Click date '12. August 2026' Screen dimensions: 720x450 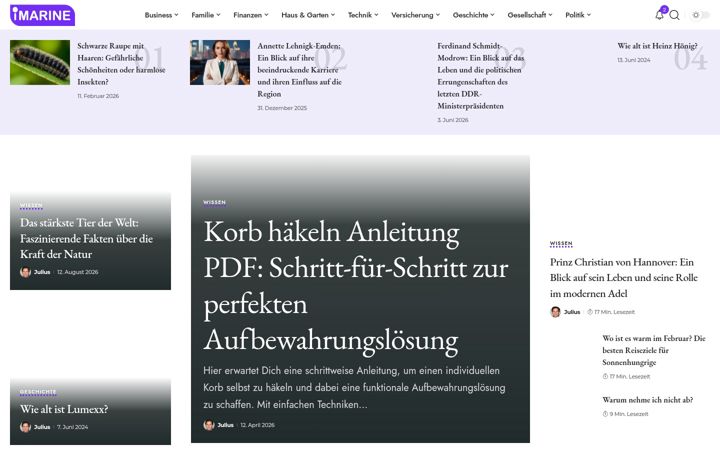coord(78,272)
